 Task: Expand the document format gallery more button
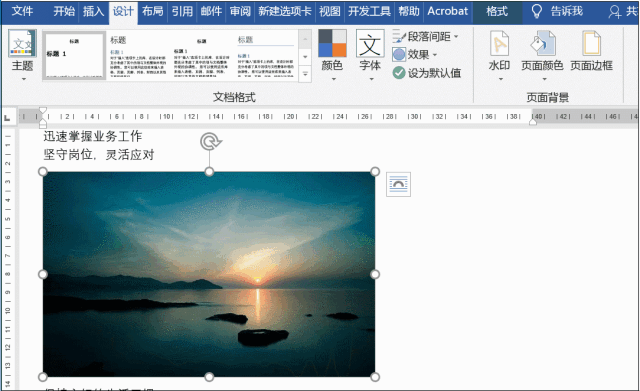[x=305, y=74]
